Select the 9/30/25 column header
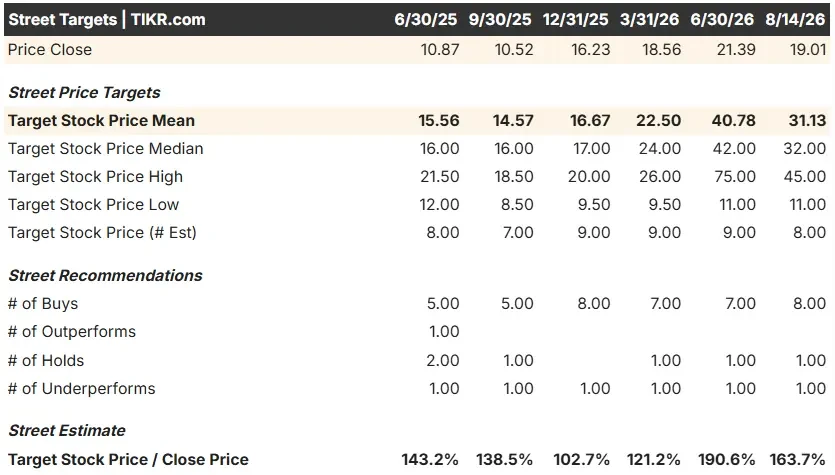The width and height of the screenshot is (835, 475). (500, 20)
